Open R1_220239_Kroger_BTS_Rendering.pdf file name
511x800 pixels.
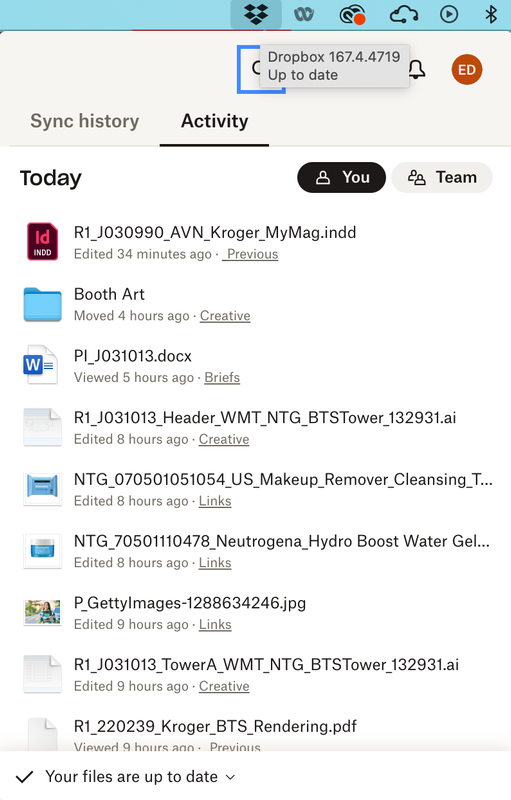(x=215, y=727)
